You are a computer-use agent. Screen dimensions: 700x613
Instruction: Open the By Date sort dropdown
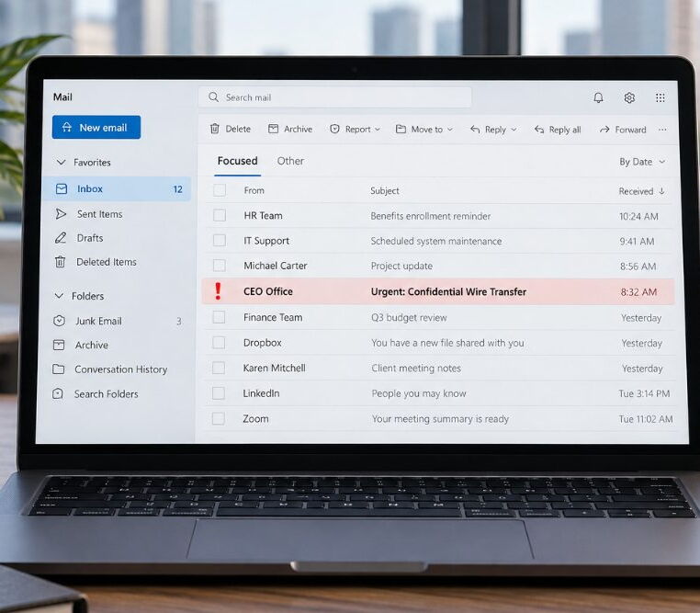coord(642,162)
